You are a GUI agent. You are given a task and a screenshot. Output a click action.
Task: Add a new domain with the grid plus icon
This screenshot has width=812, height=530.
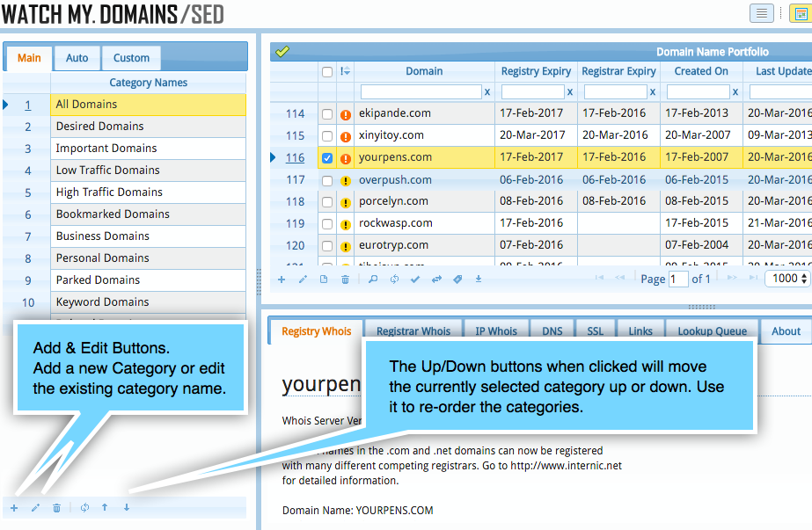point(282,280)
